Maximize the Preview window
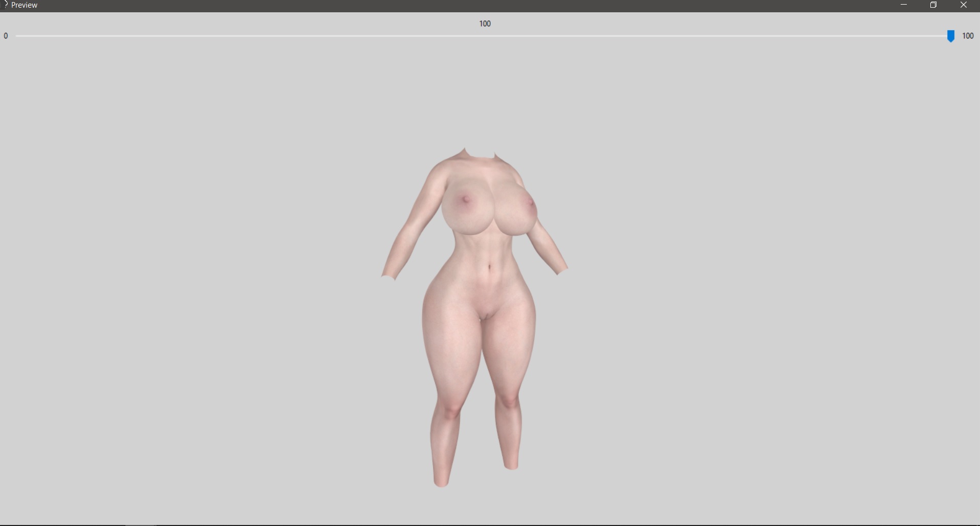The height and width of the screenshot is (526, 980). click(x=933, y=5)
